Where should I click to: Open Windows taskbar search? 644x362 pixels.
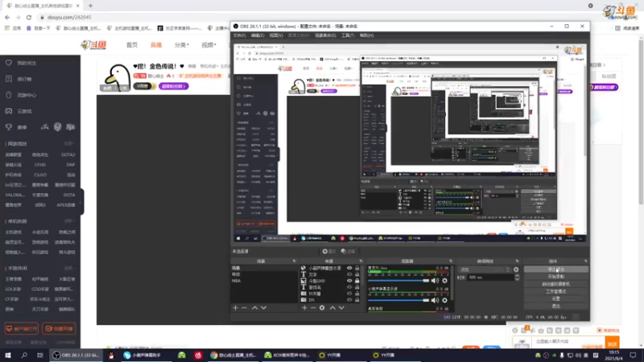click(x=24, y=355)
